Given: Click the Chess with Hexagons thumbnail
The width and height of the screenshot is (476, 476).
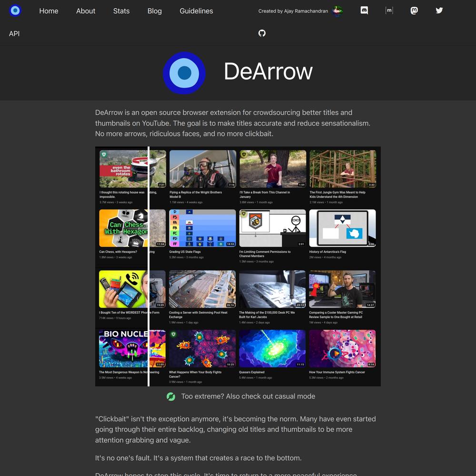Looking at the screenshot, I should (x=132, y=228).
